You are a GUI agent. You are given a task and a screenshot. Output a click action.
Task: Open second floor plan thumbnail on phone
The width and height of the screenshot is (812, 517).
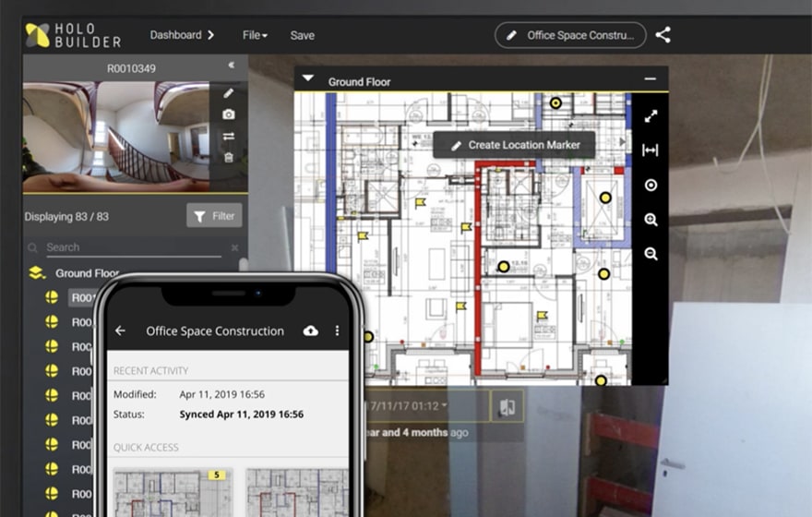(x=297, y=493)
